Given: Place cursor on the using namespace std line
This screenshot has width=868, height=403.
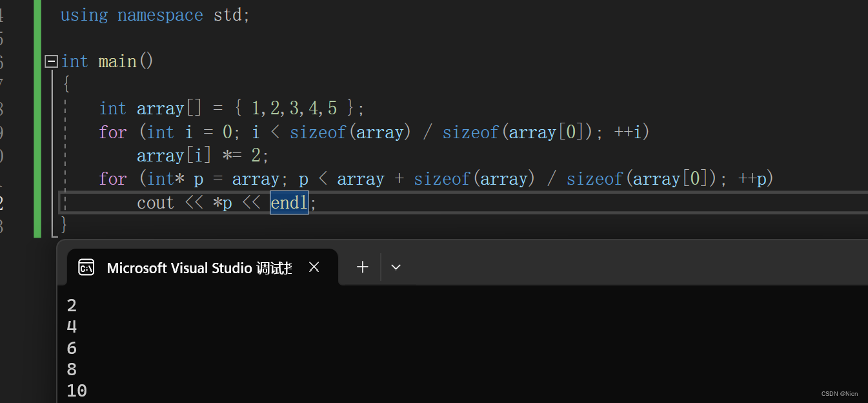Looking at the screenshot, I should 155,14.
